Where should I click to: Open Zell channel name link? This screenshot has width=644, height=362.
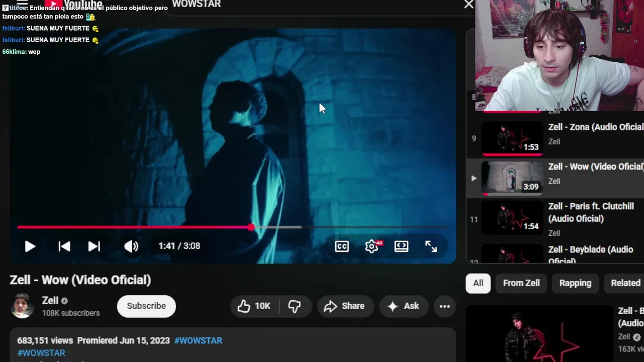50,300
